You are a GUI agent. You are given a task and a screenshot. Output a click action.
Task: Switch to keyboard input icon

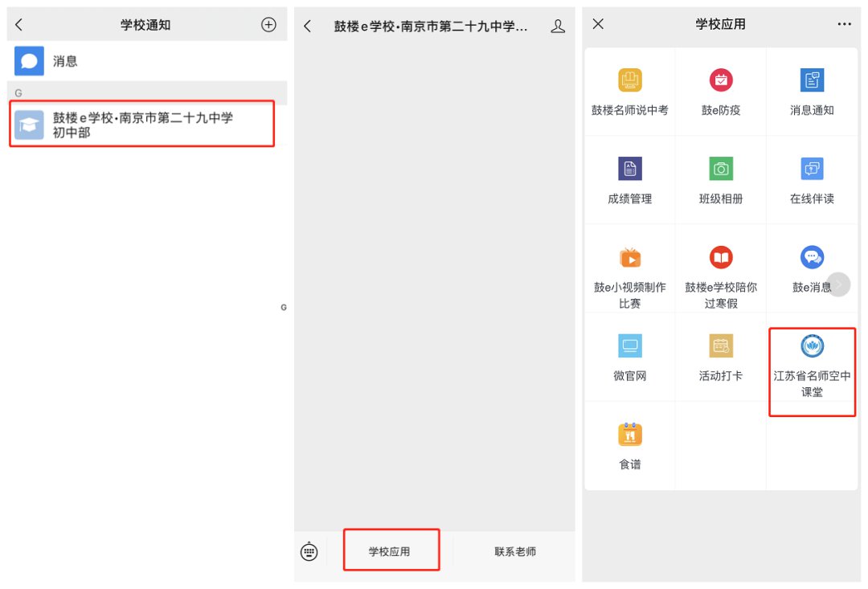(x=309, y=551)
